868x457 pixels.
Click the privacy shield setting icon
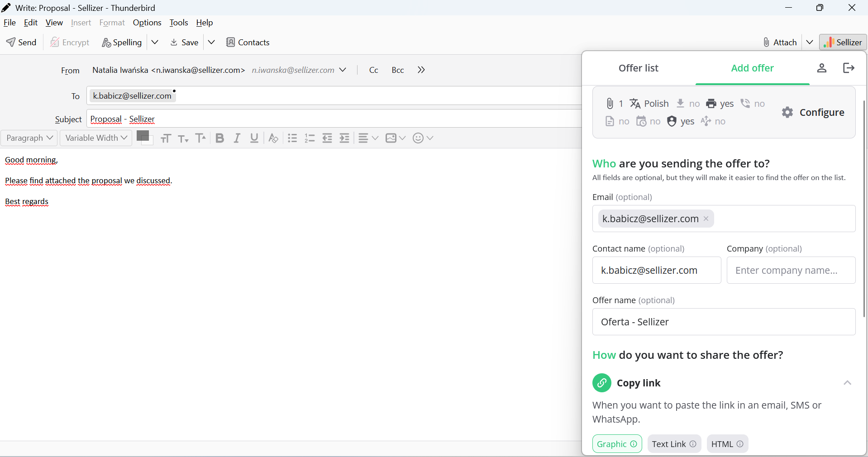click(x=672, y=121)
